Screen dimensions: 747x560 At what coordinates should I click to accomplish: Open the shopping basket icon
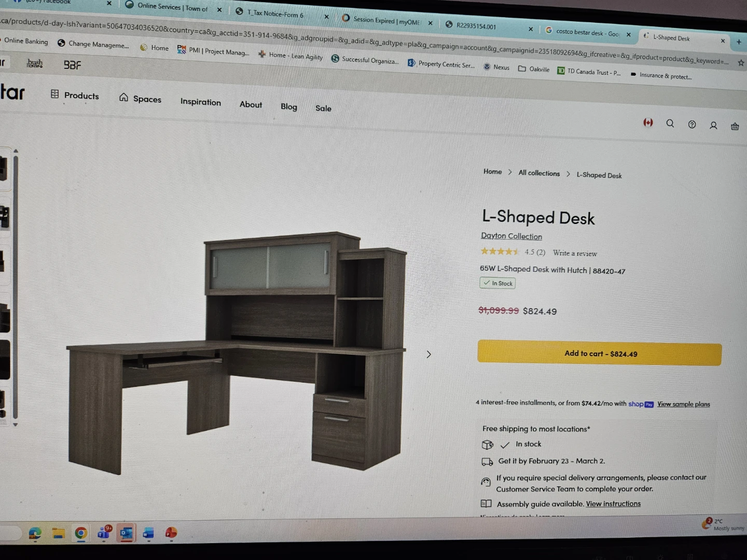pos(735,126)
